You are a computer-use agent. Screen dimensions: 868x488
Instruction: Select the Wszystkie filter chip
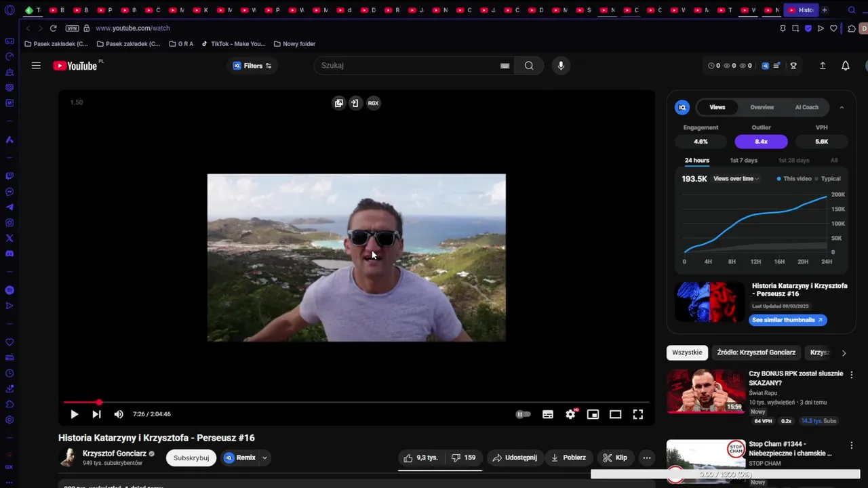pyautogui.click(x=687, y=352)
